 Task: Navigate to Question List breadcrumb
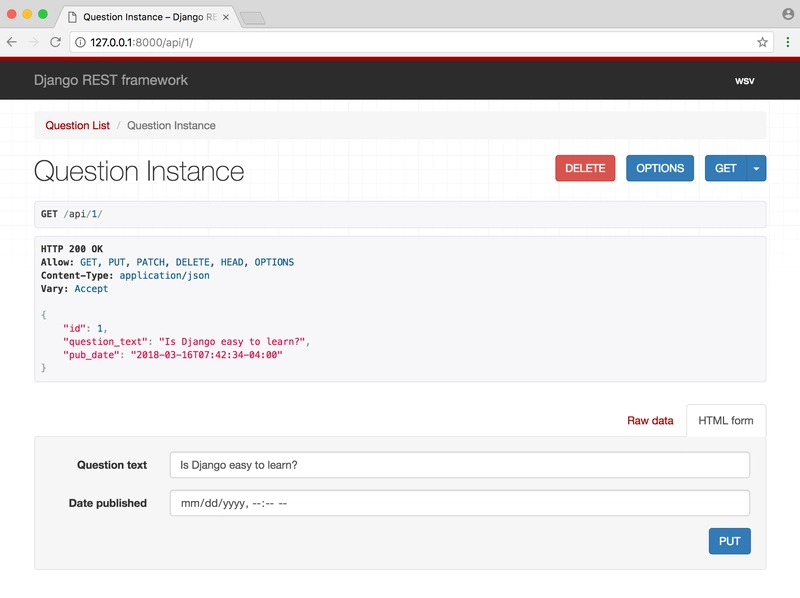(x=78, y=126)
